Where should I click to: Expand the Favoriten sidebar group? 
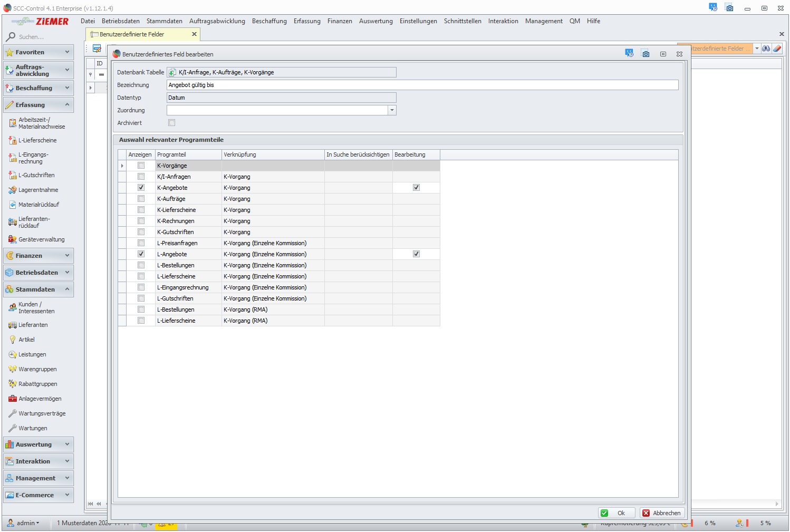point(38,52)
